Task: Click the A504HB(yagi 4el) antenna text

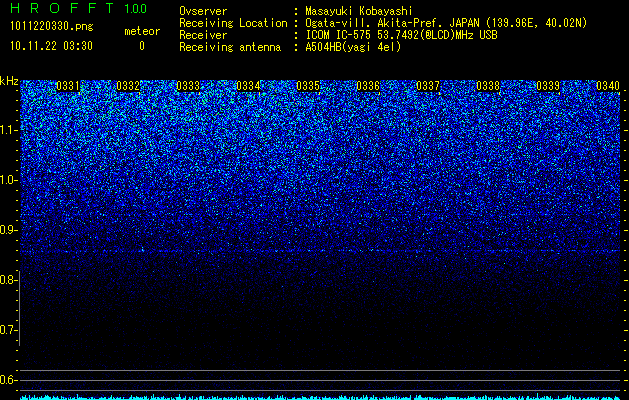Action: coord(353,47)
